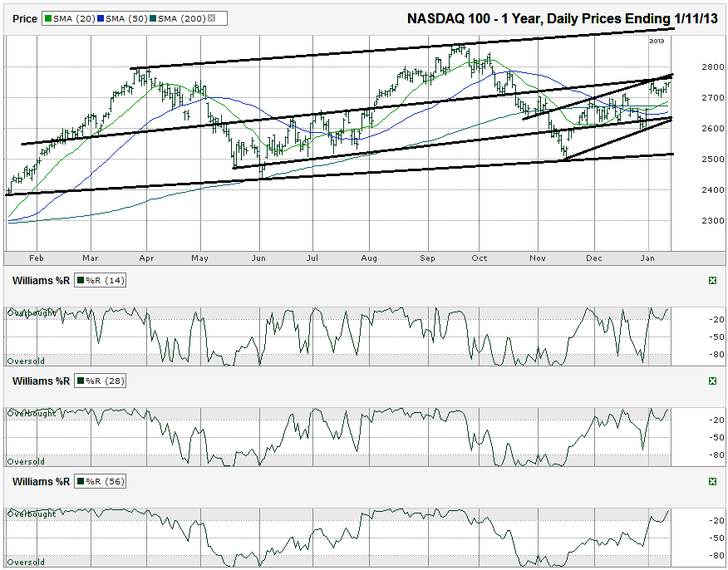
Task: Select the Mar label on the time axis
Action: (x=91, y=258)
